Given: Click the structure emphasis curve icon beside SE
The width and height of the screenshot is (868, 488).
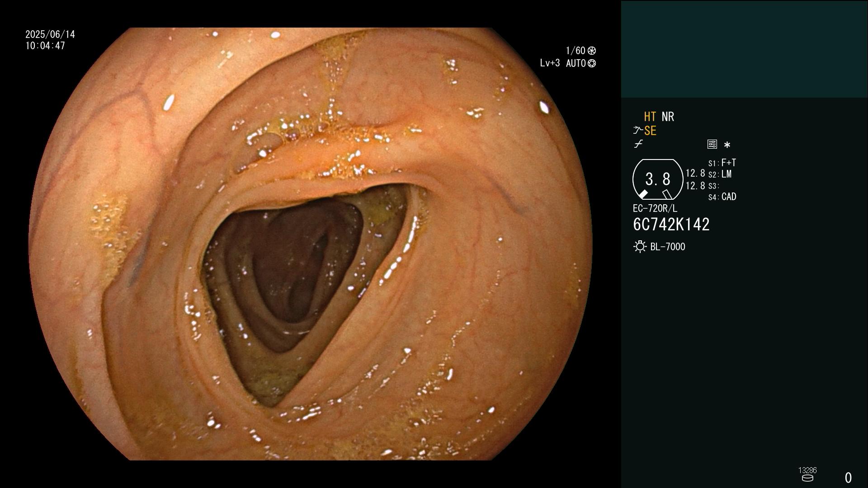Looking at the screenshot, I should 638,131.
